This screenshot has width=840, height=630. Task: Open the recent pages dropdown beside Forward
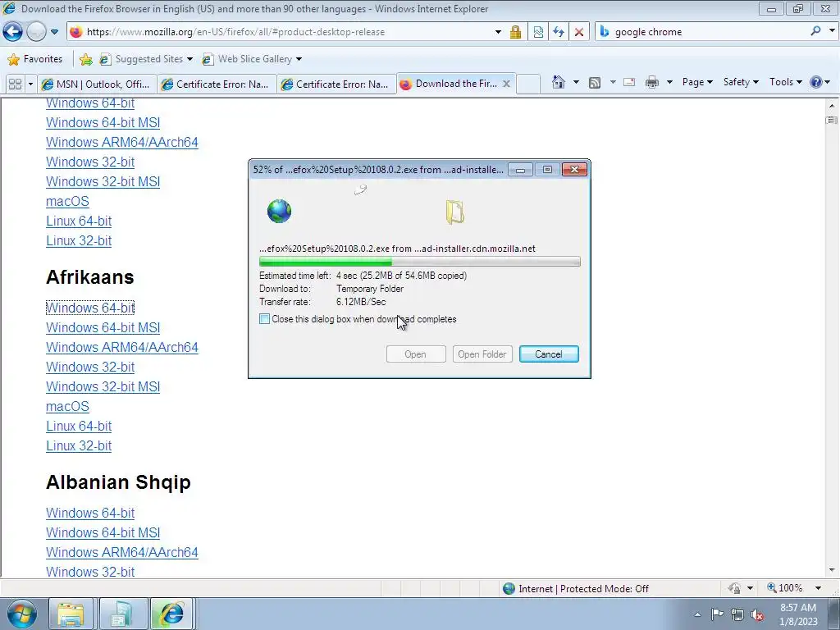(x=54, y=32)
